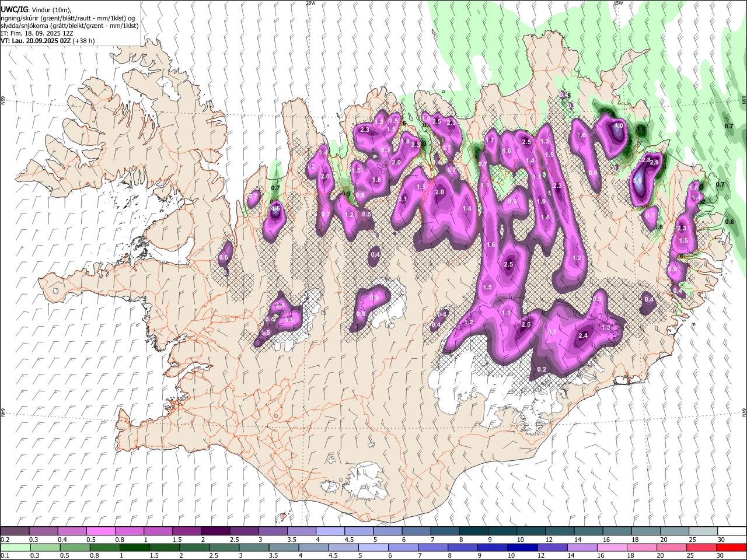This screenshot has width=747, height=560.
Task: Click the '2.1' snowfall value on the map
Action: [x=402, y=199]
